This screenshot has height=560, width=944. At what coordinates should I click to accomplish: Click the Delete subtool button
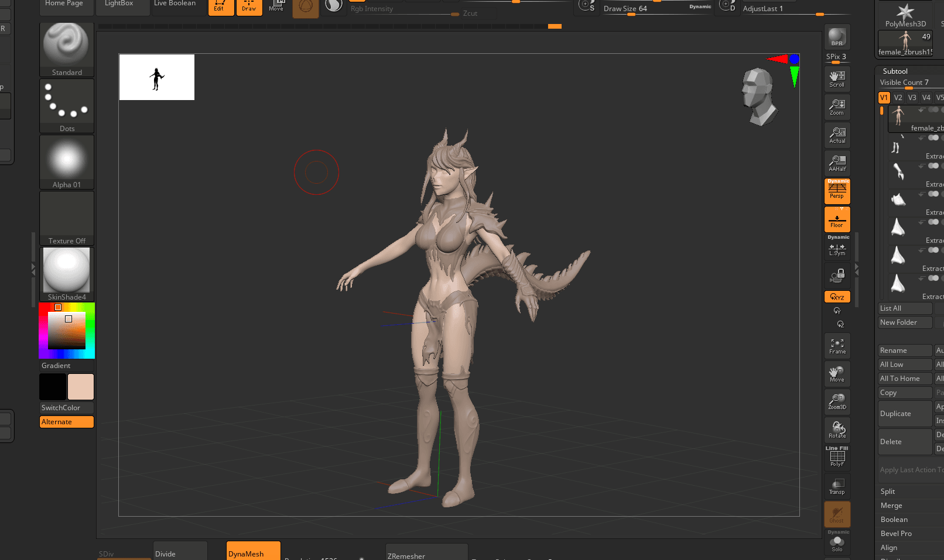coord(905,442)
